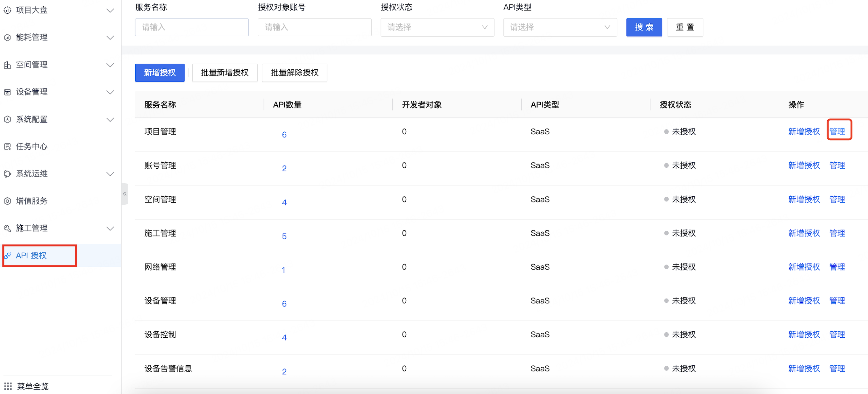Image resolution: width=868 pixels, height=394 pixels.
Task: Expand the 设备管理 sidebar chevron
Action: coord(110,92)
